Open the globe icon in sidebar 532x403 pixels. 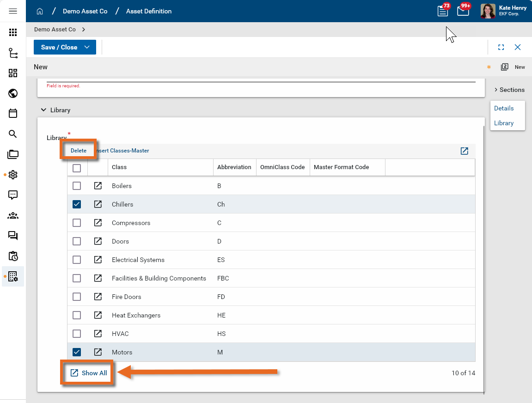coord(13,93)
